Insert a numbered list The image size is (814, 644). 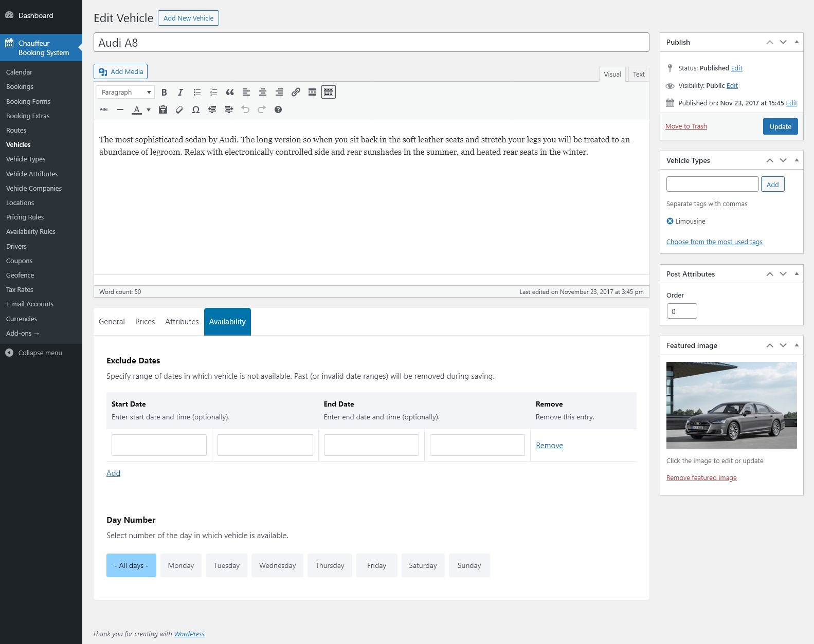tap(213, 92)
